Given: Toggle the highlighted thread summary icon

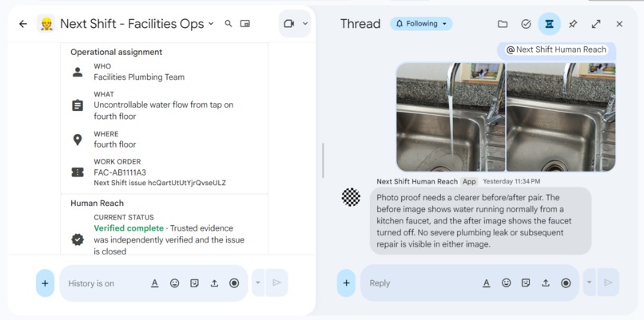Looking at the screenshot, I should 549,24.
